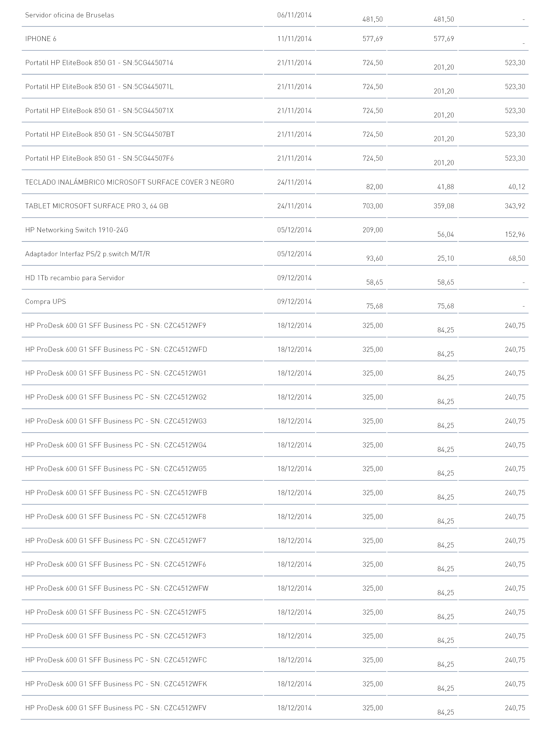560x731 pixels.
Task: Click the 06/11/2014 date cell
Action: pos(294,15)
